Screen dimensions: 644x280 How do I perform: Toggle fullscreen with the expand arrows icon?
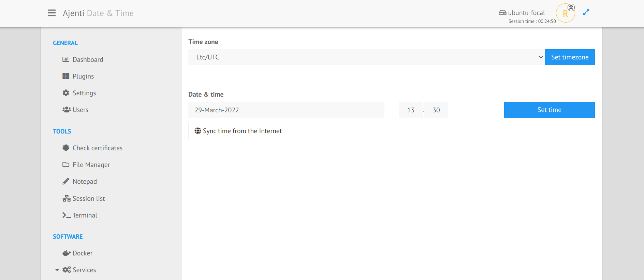[x=586, y=13]
